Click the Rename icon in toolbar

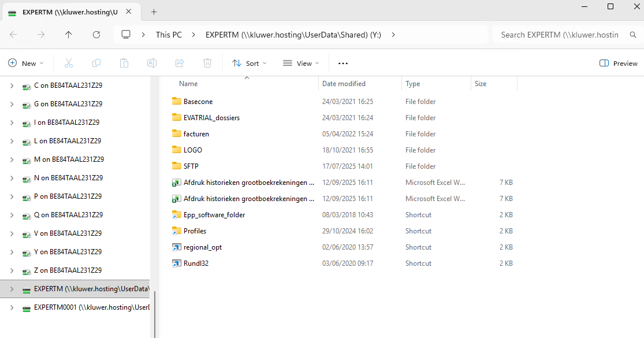point(152,64)
